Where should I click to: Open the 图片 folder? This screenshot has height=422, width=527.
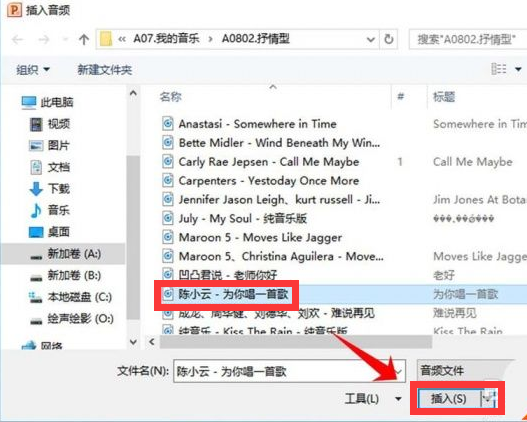coord(49,145)
